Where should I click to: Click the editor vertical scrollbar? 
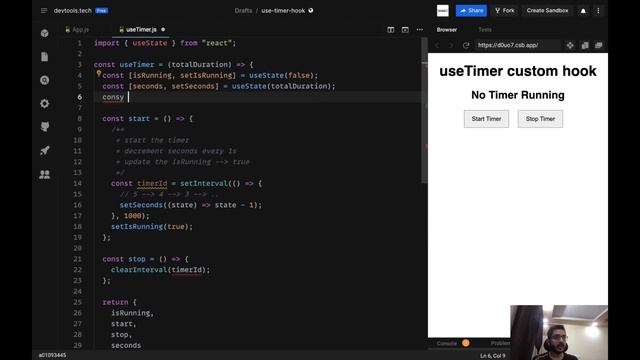pos(424,110)
